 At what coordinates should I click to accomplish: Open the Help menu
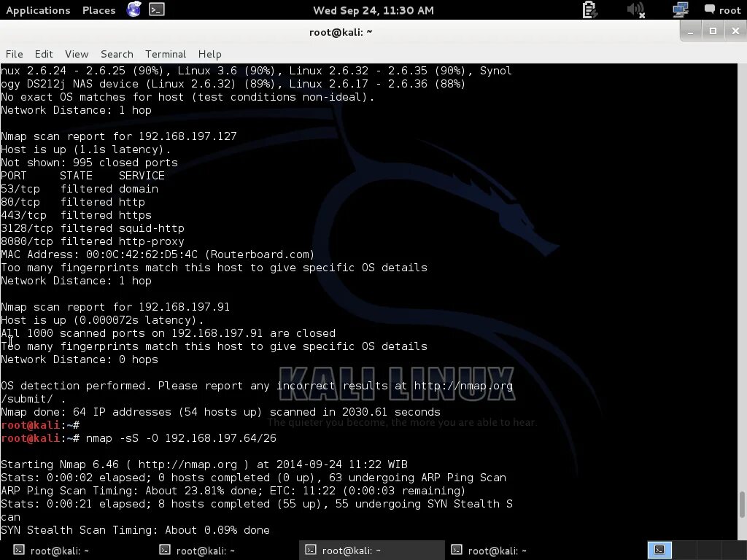click(x=209, y=54)
